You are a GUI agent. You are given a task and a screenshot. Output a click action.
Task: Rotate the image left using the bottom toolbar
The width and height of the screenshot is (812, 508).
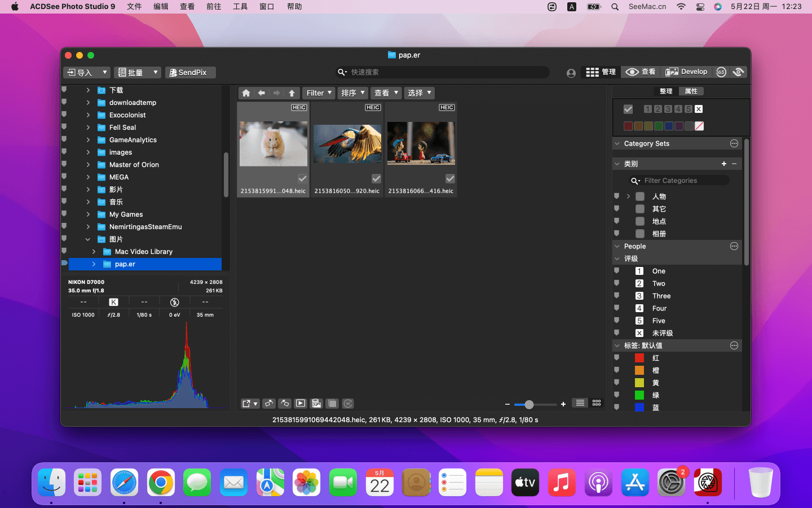coord(269,404)
